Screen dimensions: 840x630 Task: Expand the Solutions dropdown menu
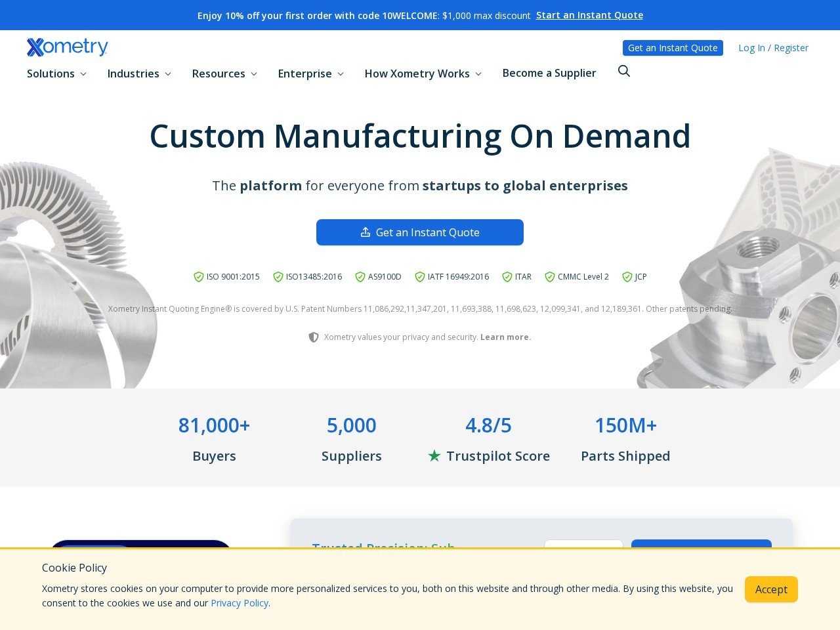pos(56,73)
